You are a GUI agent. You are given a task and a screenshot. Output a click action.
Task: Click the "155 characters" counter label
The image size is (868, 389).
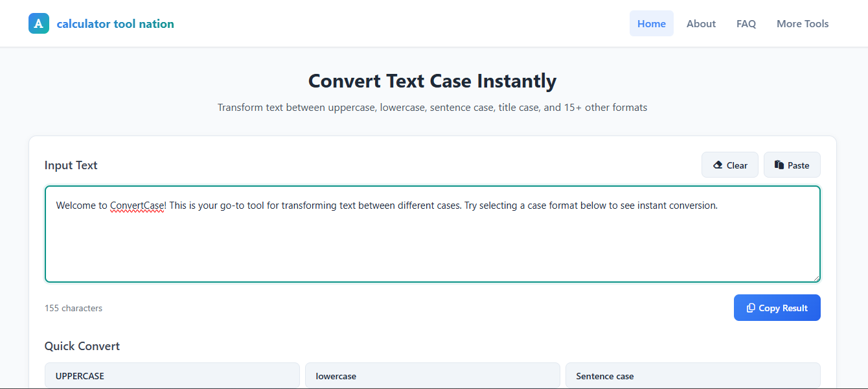pyautogui.click(x=73, y=307)
